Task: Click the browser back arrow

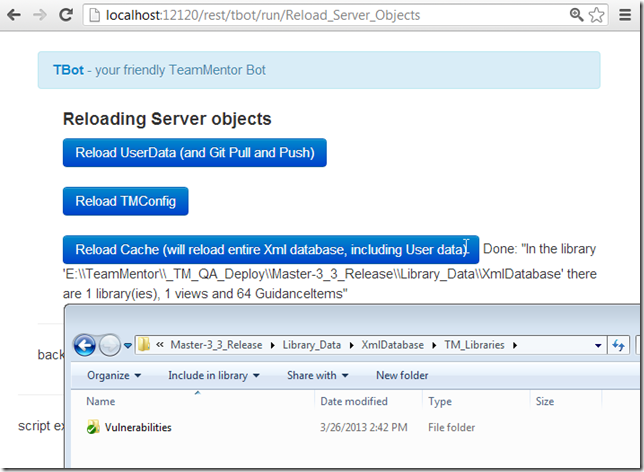Action: [x=15, y=15]
